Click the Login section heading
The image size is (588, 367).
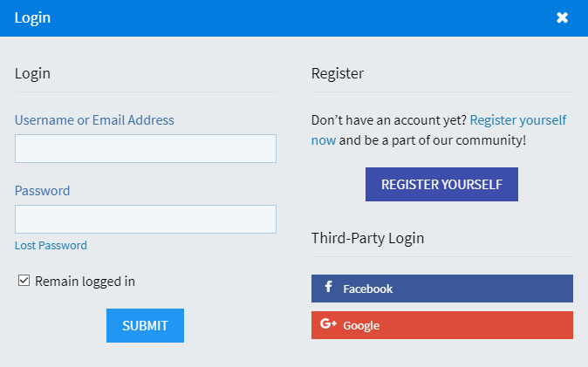(x=32, y=73)
